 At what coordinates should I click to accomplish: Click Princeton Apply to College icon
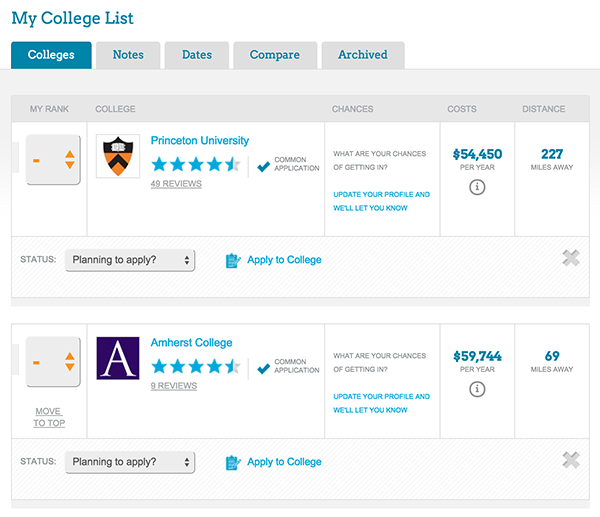233,260
